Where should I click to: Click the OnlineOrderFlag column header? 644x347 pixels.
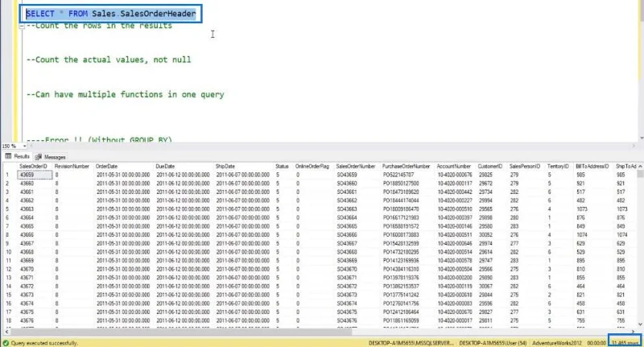(312, 167)
